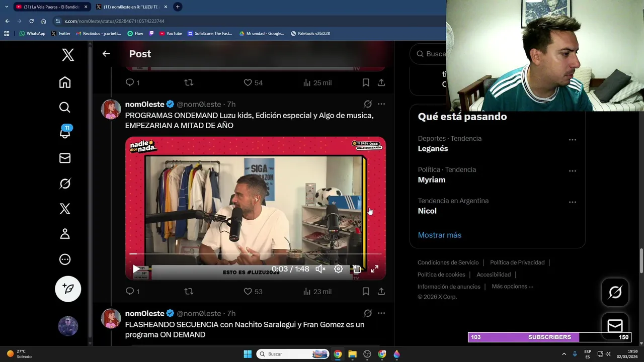Image resolution: width=644 pixels, height=362 pixels.
Task: Expand Más opciones footer menu
Action: coord(512,287)
